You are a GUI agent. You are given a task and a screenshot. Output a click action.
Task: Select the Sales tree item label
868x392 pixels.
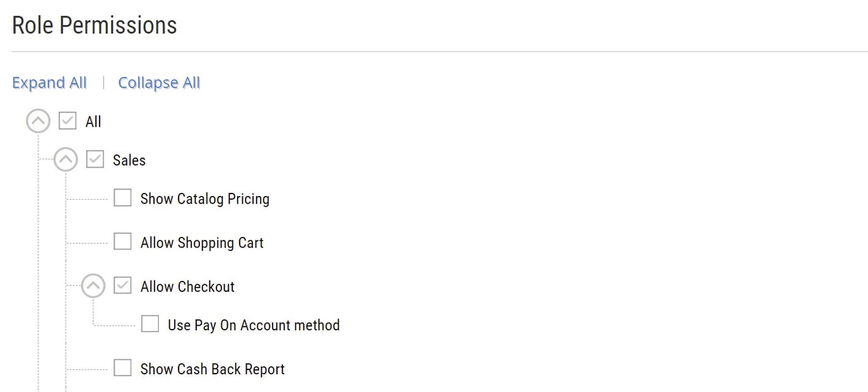pos(129,160)
